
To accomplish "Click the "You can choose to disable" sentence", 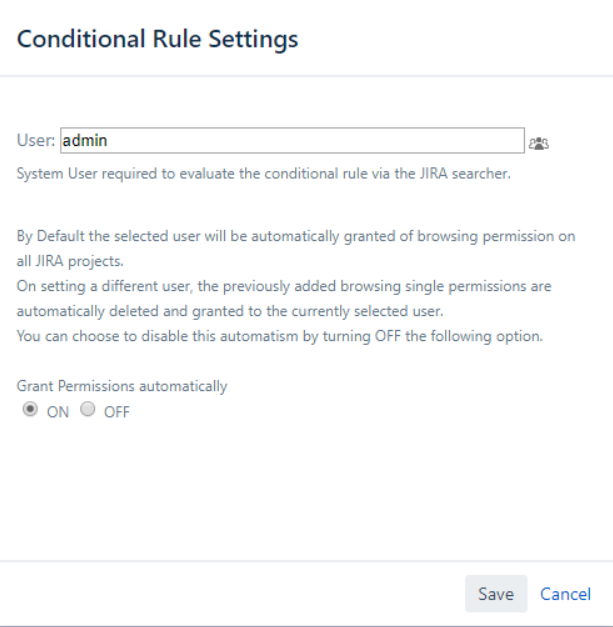I will tap(280, 336).
